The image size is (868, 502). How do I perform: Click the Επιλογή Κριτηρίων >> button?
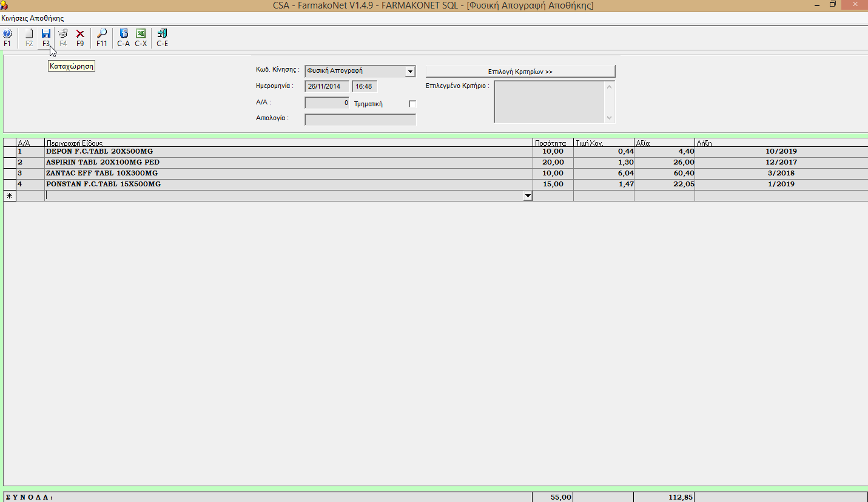520,72
